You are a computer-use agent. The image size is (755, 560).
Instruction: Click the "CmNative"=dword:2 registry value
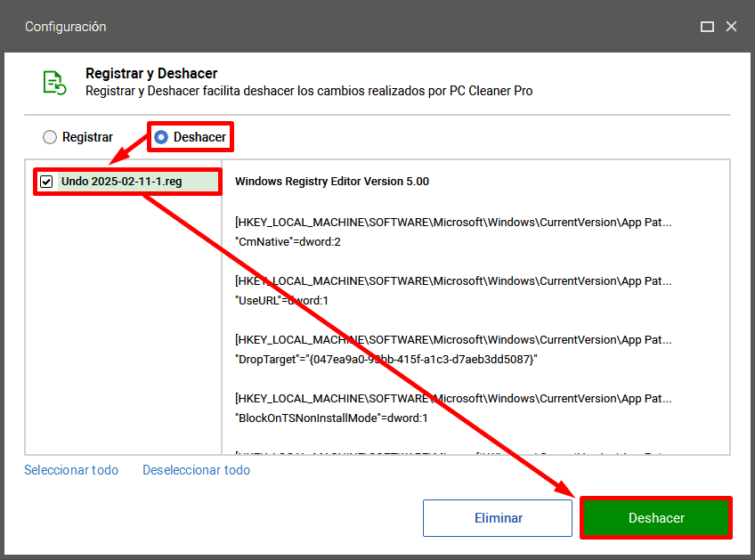pos(288,242)
